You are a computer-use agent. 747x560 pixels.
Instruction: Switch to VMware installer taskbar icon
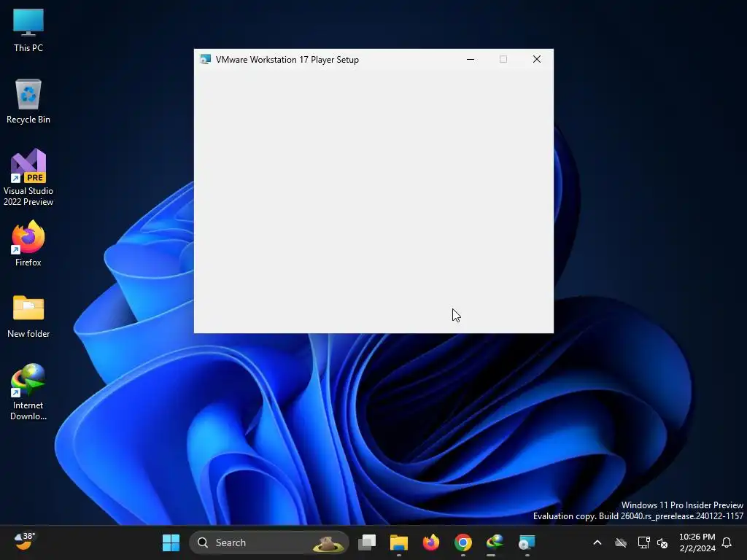point(527,542)
